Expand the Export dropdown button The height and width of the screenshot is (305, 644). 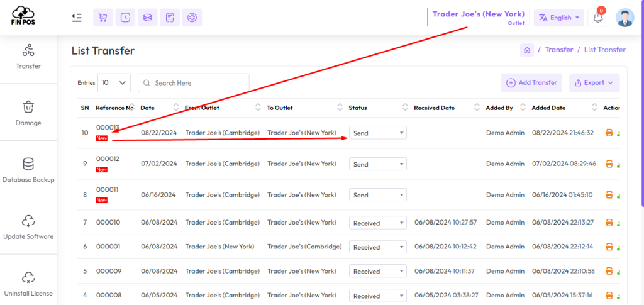594,83
